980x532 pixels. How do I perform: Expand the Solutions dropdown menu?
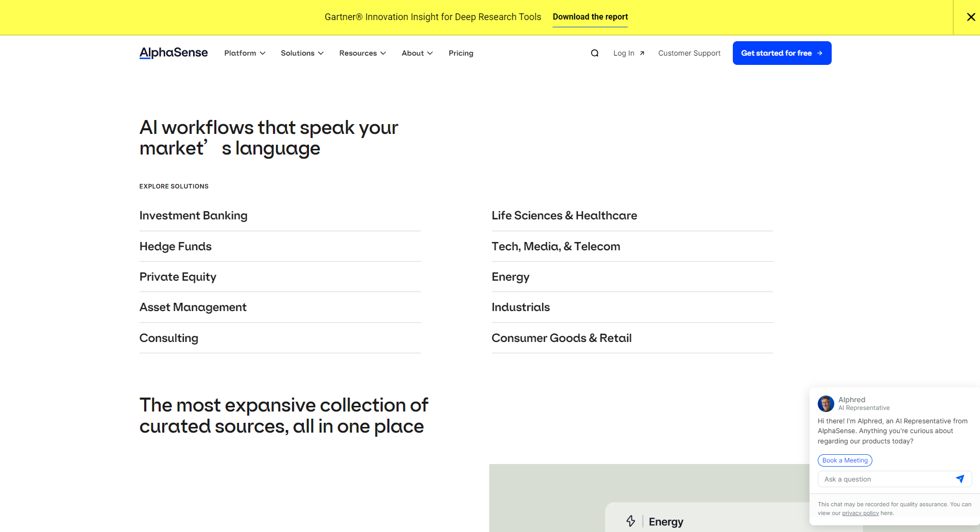(x=302, y=53)
